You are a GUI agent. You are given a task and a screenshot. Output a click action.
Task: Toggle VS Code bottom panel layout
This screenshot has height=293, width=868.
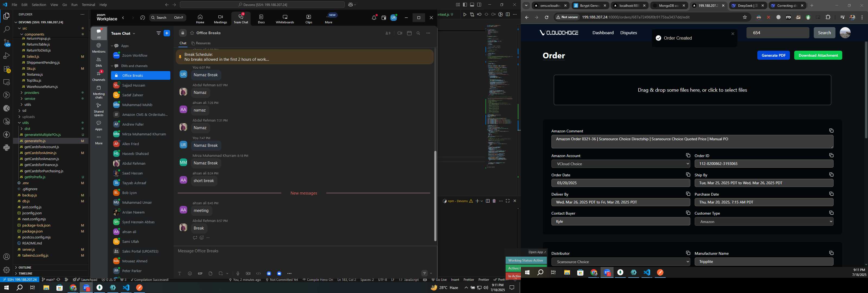click(472, 5)
